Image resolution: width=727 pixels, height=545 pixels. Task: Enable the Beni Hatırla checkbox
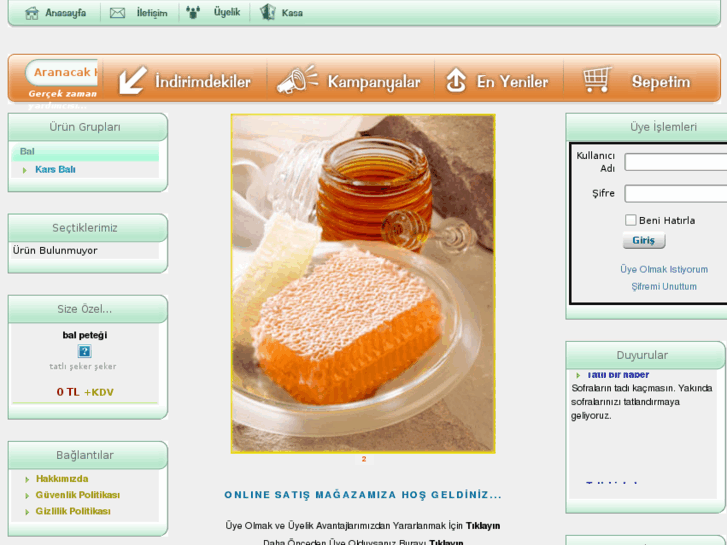630,220
